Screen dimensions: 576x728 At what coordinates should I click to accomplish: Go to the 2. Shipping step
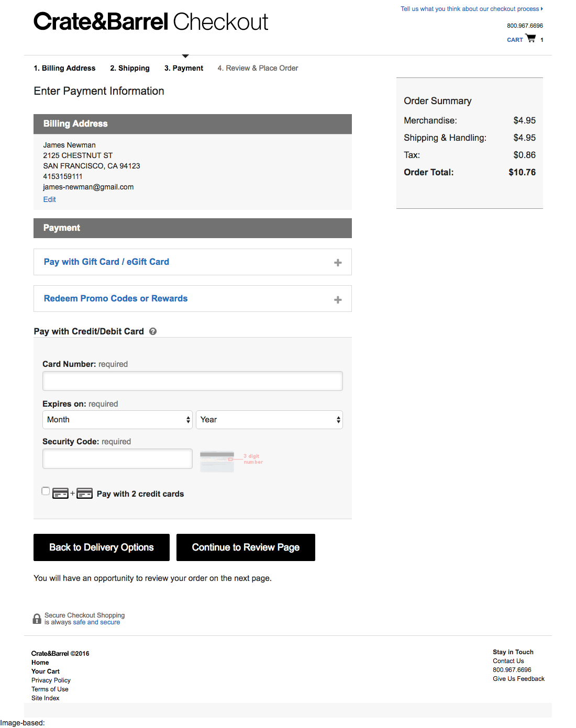(129, 68)
